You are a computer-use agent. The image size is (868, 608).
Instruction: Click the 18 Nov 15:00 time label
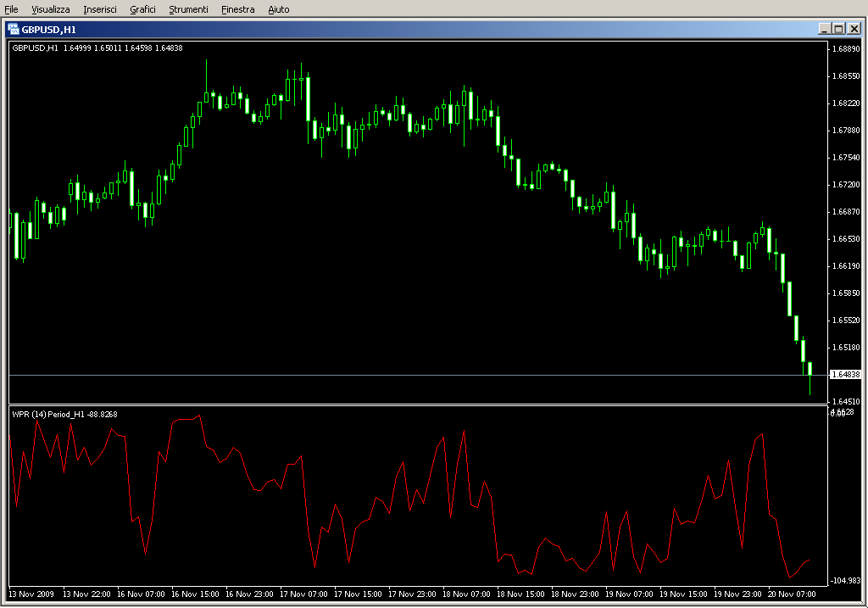(520, 594)
